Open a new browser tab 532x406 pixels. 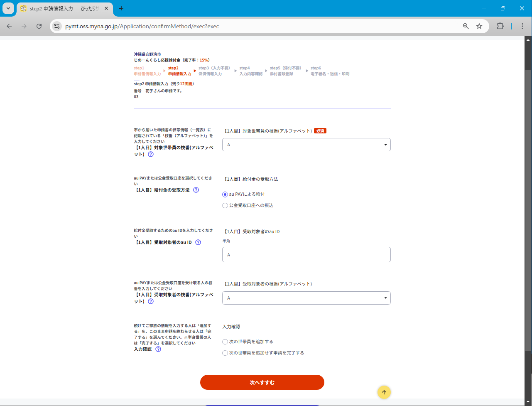point(121,9)
